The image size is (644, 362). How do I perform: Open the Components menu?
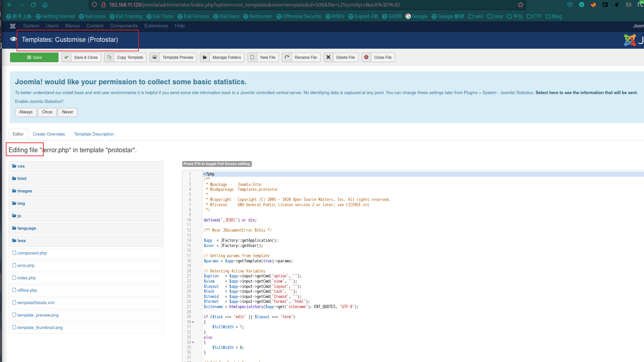[x=124, y=26]
